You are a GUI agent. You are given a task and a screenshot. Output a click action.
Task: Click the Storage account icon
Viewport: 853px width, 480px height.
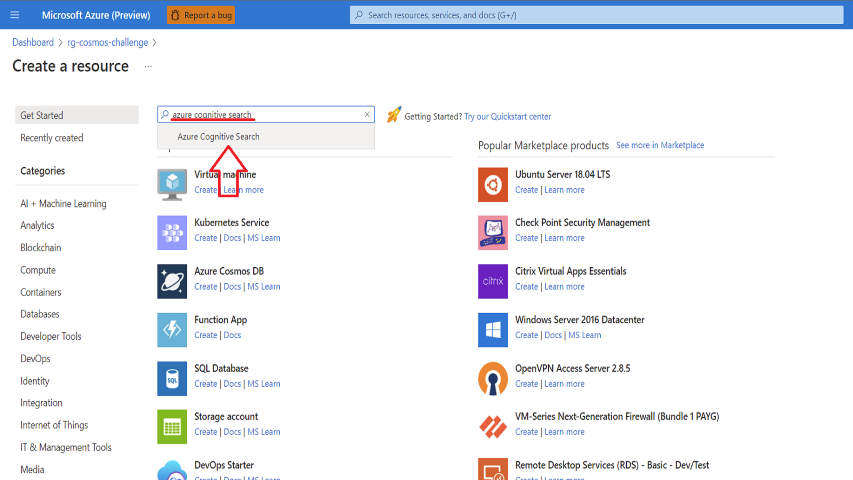pyautogui.click(x=172, y=427)
